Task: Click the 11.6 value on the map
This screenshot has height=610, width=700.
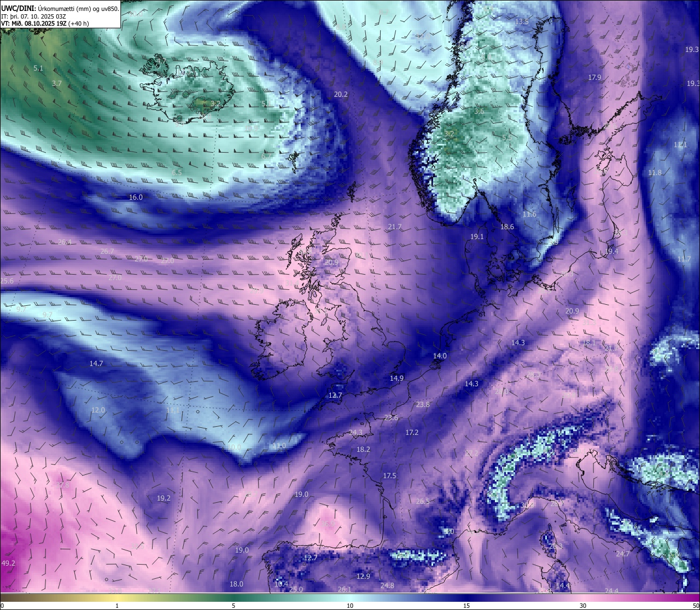Action: 529,214
